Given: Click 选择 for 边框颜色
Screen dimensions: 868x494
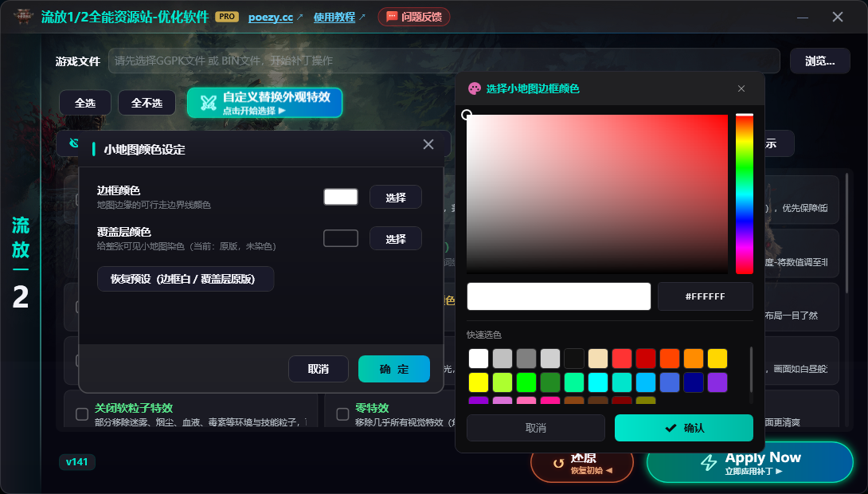Looking at the screenshot, I should point(396,197).
